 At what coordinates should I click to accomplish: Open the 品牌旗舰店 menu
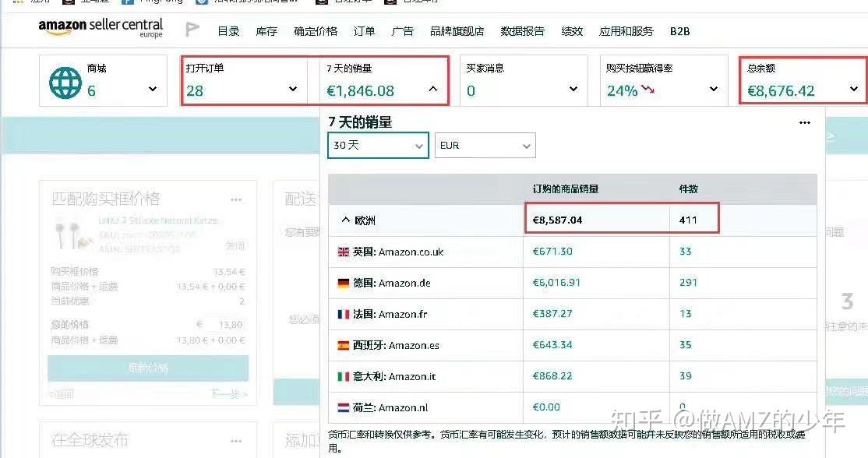pos(457,31)
